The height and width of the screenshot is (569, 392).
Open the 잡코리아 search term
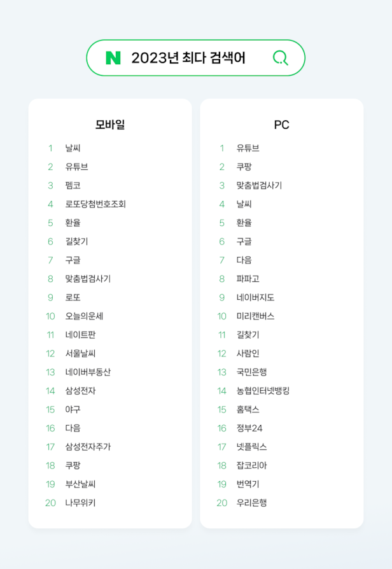251,466
